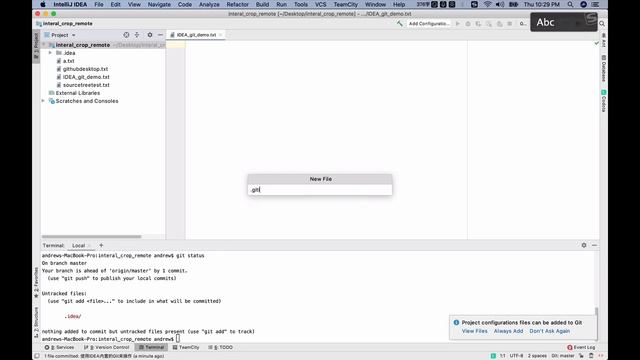Open the Ant tool window on right sidebar
Image resolution: width=640 pixels, height=360 pixels.
pyautogui.click(x=603, y=41)
